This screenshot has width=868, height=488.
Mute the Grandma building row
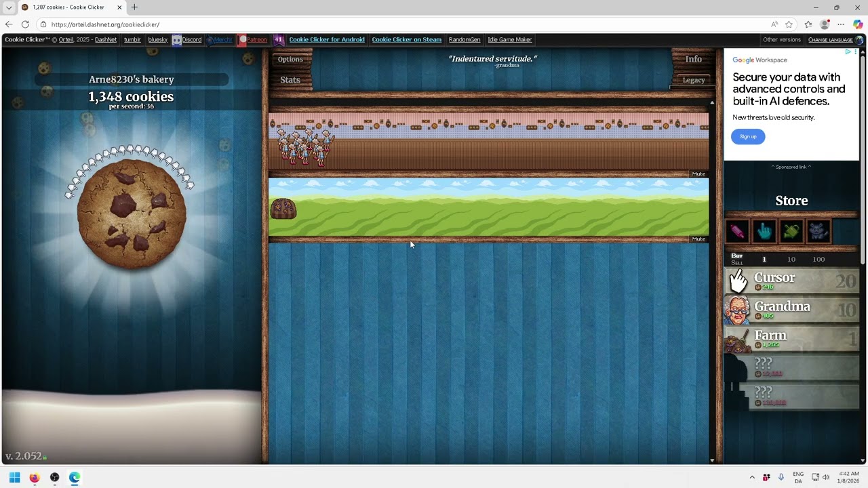[x=698, y=174]
